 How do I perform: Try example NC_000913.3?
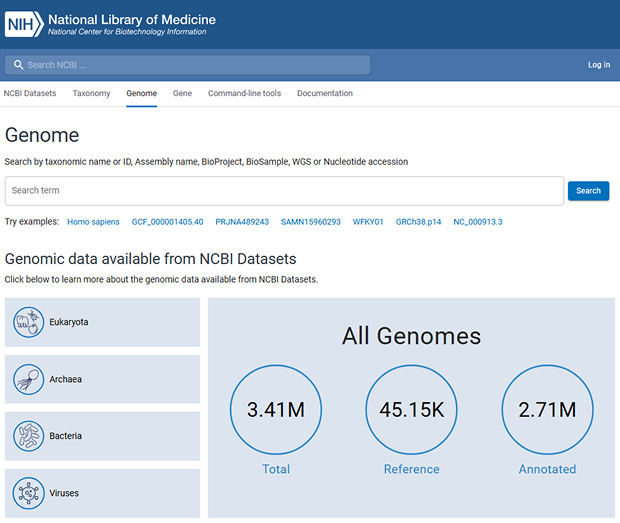[x=478, y=222]
